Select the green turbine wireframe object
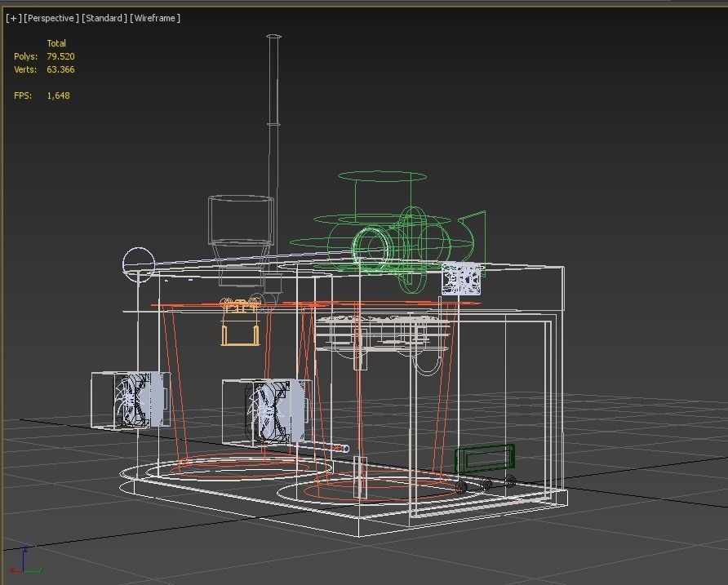The height and width of the screenshot is (585, 728). (388, 233)
